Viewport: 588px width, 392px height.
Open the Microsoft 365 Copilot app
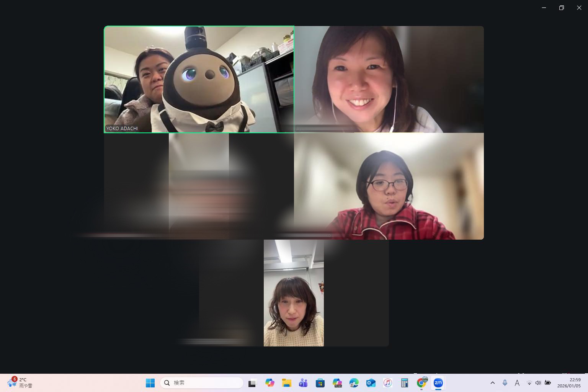(x=337, y=383)
